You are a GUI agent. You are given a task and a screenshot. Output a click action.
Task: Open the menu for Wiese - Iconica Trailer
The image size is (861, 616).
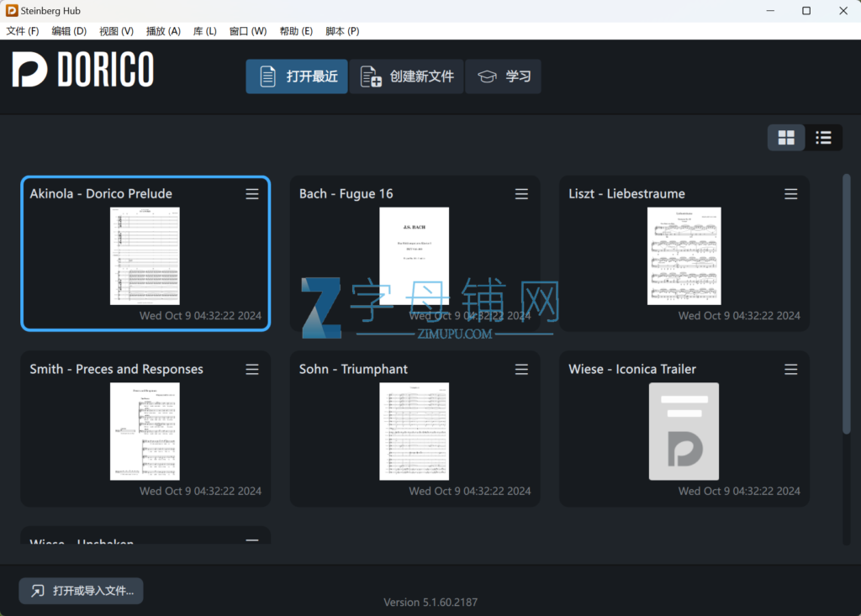coord(790,370)
